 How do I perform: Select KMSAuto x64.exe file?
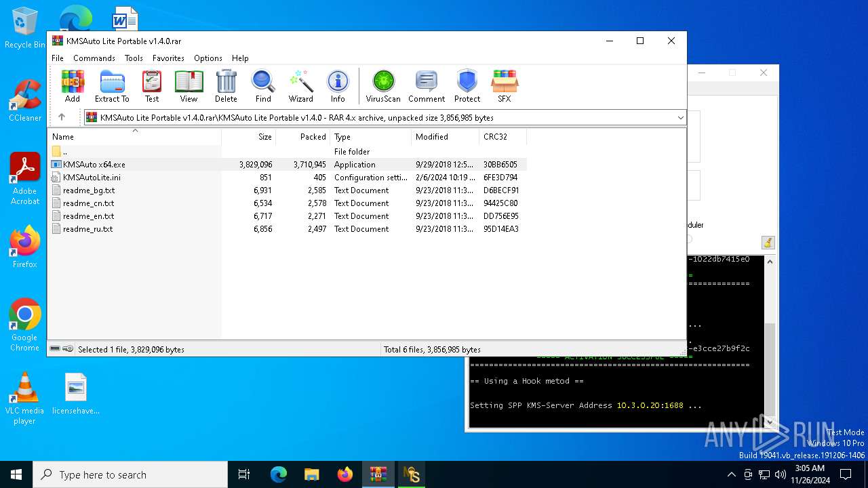(288, 165)
